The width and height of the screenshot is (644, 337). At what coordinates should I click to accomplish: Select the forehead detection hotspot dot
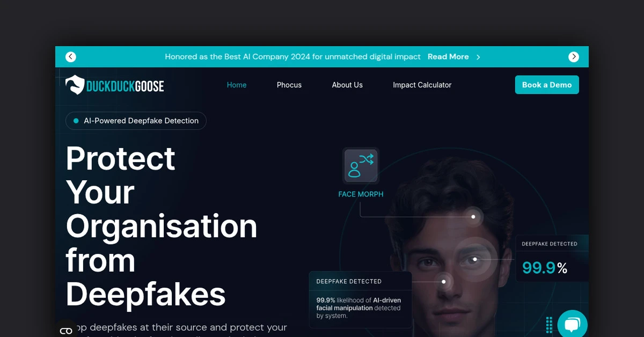coord(473,217)
